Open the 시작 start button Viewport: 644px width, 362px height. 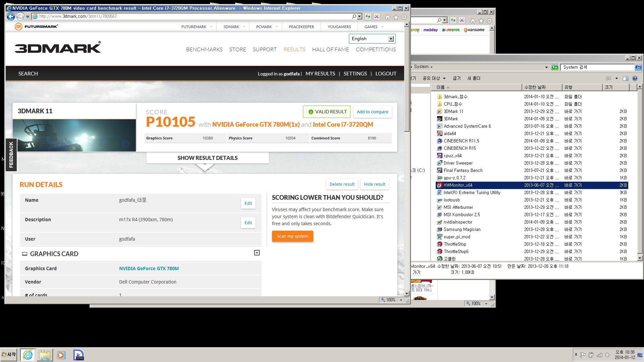9,355
